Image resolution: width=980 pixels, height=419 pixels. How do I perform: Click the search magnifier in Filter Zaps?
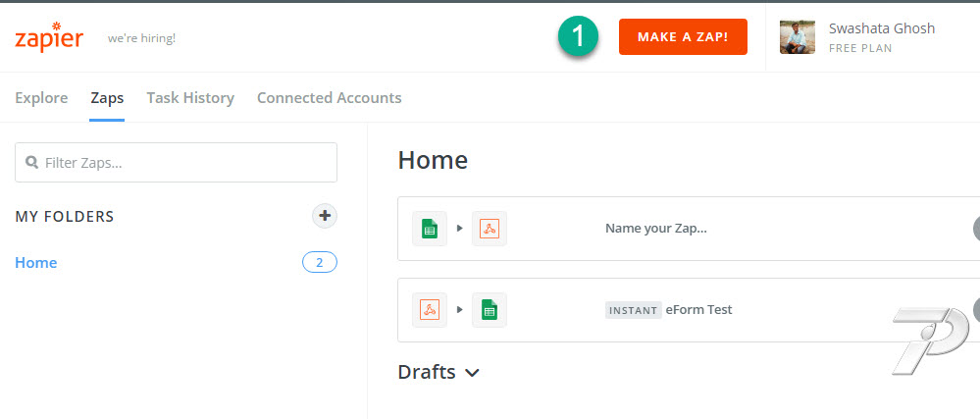pos(31,163)
